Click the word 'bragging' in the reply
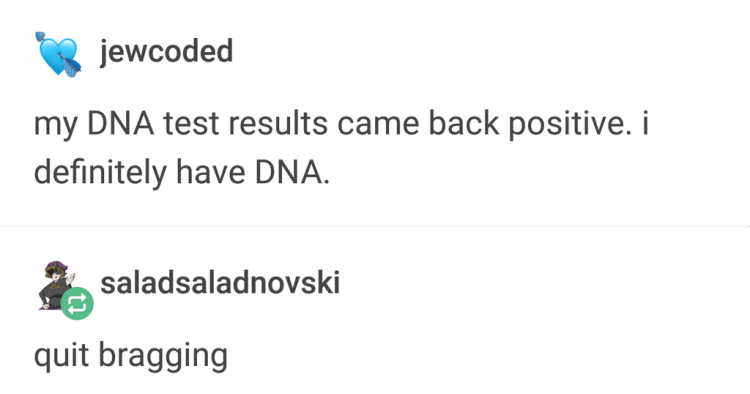The height and width of the screenshot is (394, 750). [x=163, y=356]
